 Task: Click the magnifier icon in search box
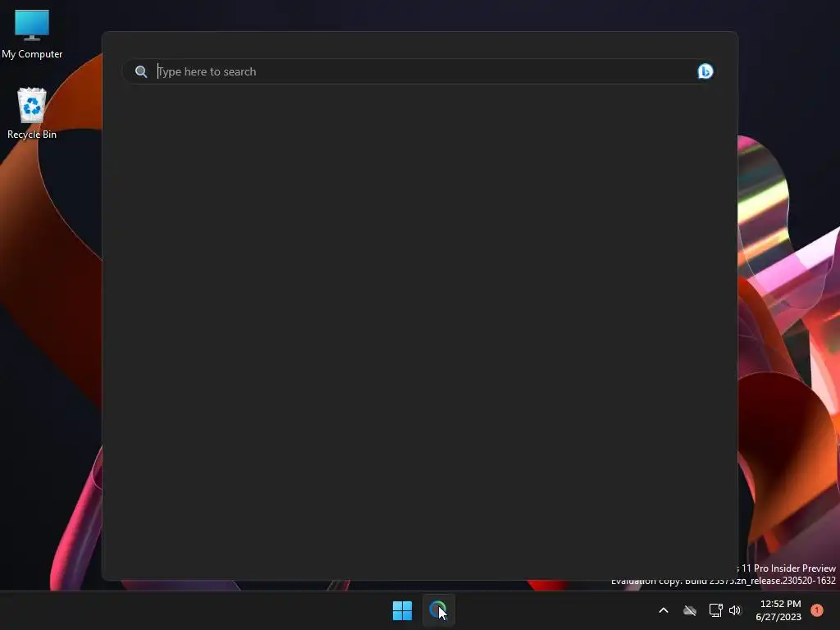[x=141, y=72]
